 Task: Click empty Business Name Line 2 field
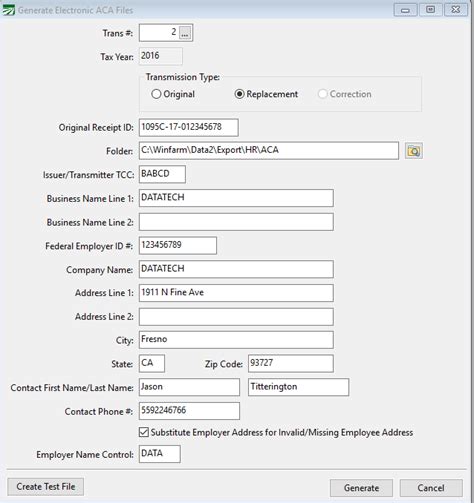pyautogui.click(x=236, y=222)
